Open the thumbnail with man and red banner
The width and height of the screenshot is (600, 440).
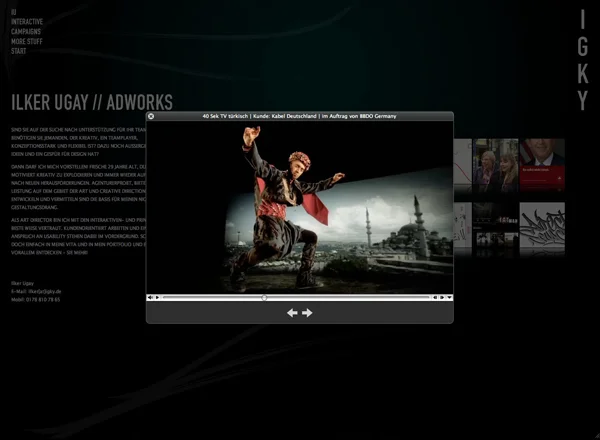pos(542,165)
